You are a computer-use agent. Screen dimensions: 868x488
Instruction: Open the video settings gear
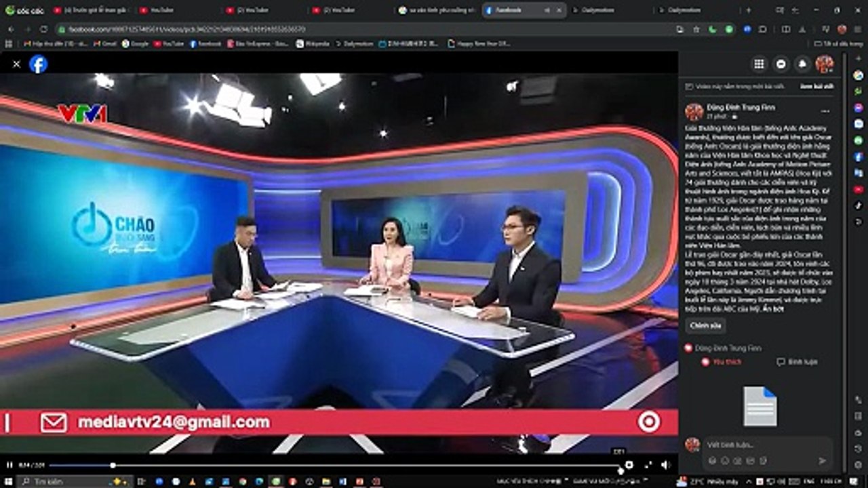629,465
